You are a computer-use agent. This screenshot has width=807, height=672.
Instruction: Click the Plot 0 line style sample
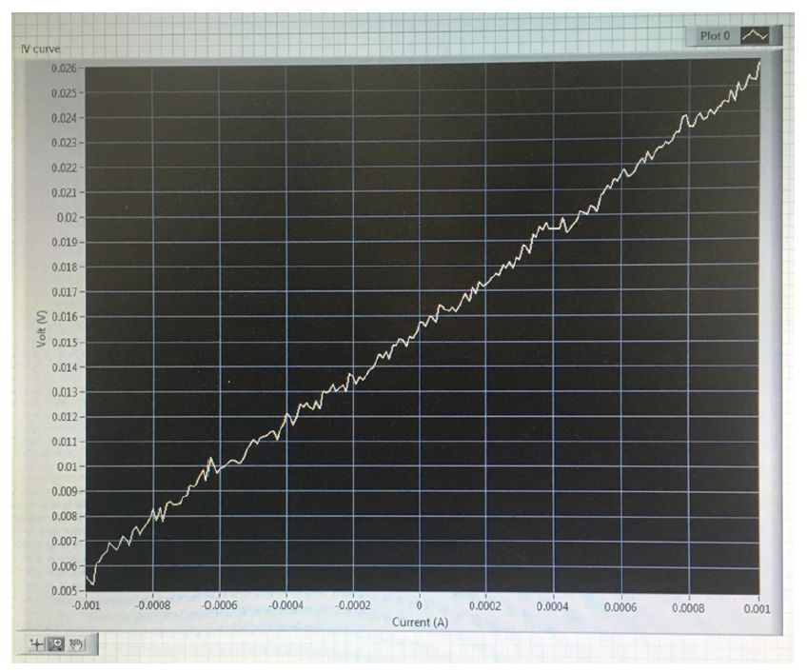(756, 33)
